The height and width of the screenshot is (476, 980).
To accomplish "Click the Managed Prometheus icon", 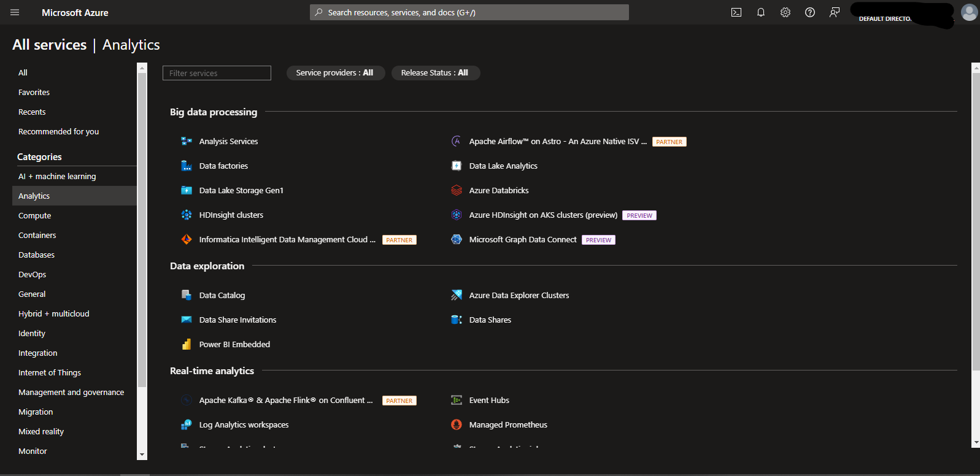I will pyautogui.click(x=457, y=424).
